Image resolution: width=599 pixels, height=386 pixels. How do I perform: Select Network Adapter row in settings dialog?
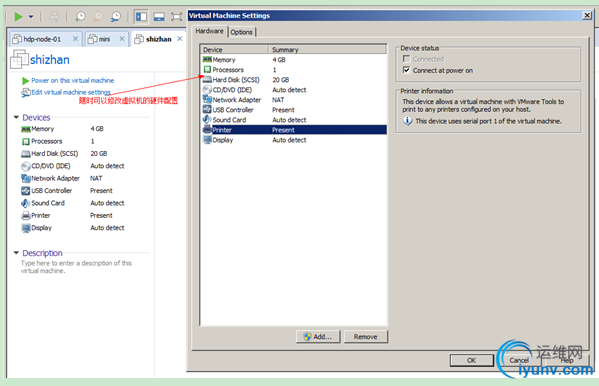tap(294, 100)
